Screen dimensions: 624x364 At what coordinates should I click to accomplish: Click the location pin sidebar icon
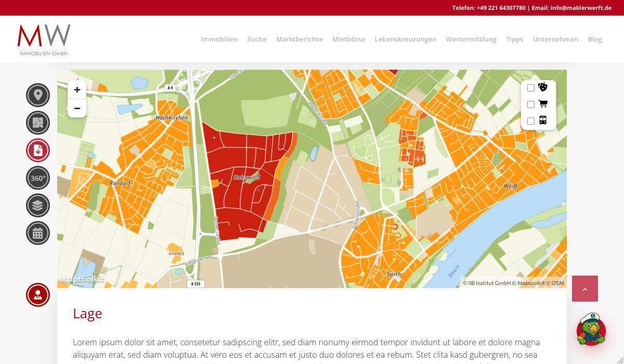tap(38, 95)
